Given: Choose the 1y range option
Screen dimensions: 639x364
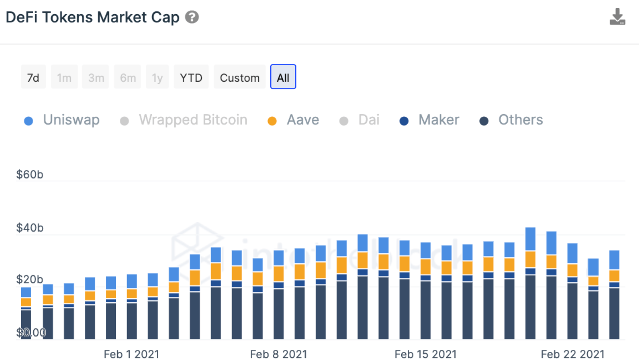Looking at the screenshot, I should click(x=157, y=77).
